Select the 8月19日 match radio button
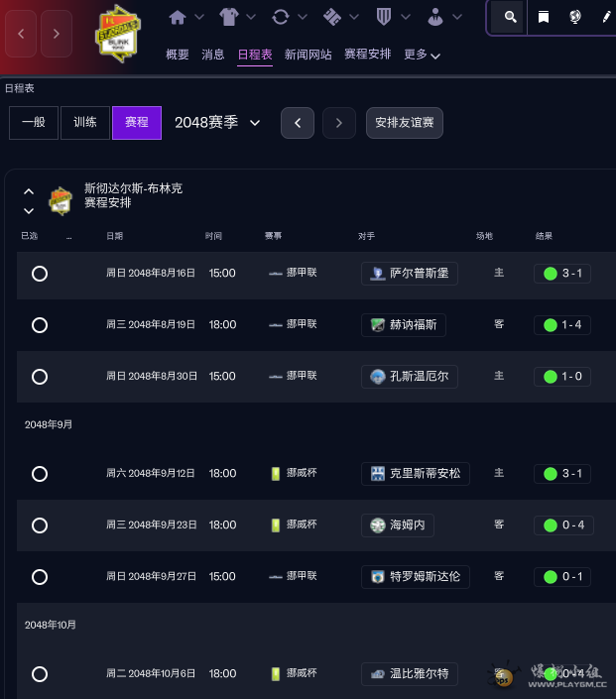Screen dimensions: 616x699 coord(40,325)
